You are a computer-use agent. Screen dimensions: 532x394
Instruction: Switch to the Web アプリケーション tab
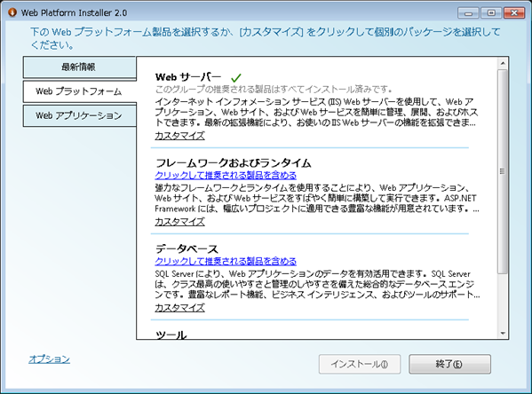(79, 115)
